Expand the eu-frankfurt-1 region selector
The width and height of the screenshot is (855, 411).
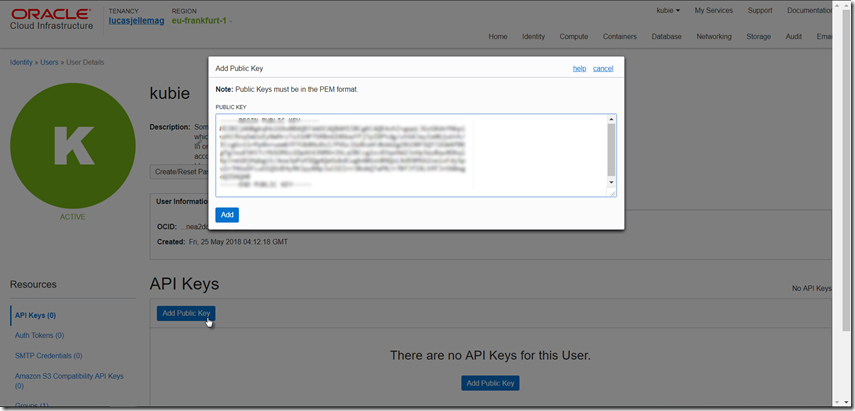(x=202, y=21)
